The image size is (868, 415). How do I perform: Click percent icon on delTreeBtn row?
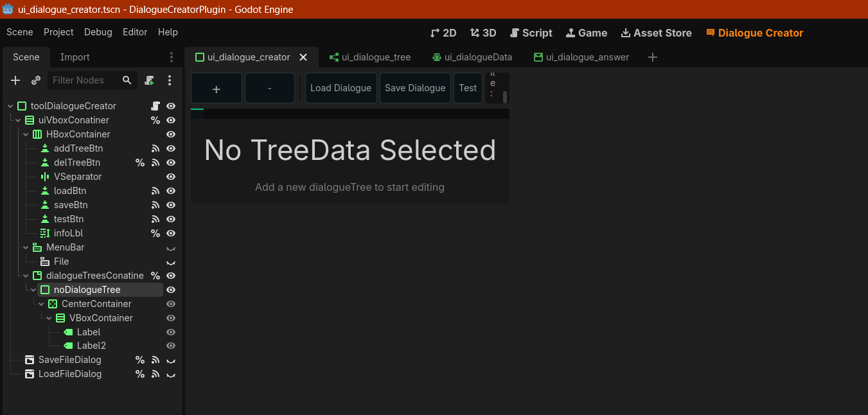[139, 163]
